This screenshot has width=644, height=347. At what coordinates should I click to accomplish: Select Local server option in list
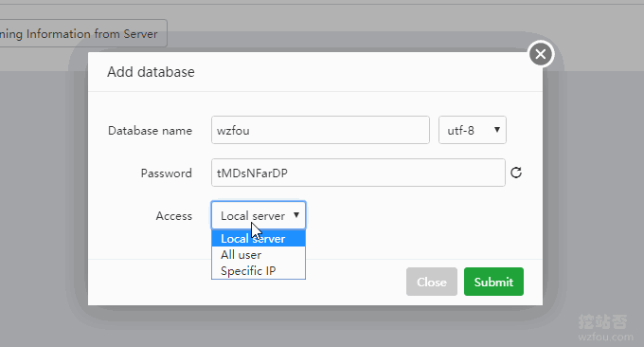tap(259, 239)
